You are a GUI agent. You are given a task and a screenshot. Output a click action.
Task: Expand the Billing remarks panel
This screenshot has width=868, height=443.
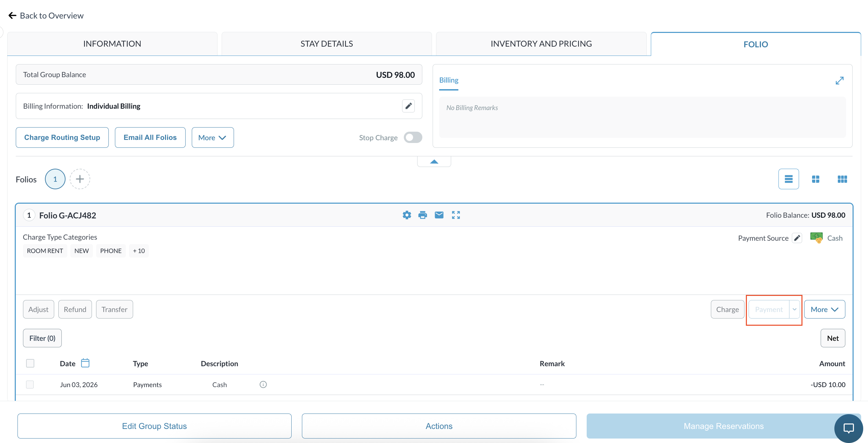pos(840,81)
